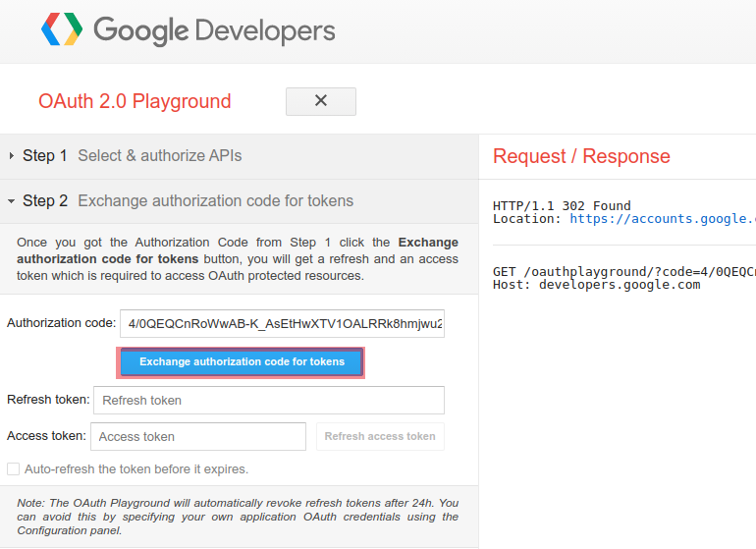Collapse Step 2 Exchange authorization code section

240,201
